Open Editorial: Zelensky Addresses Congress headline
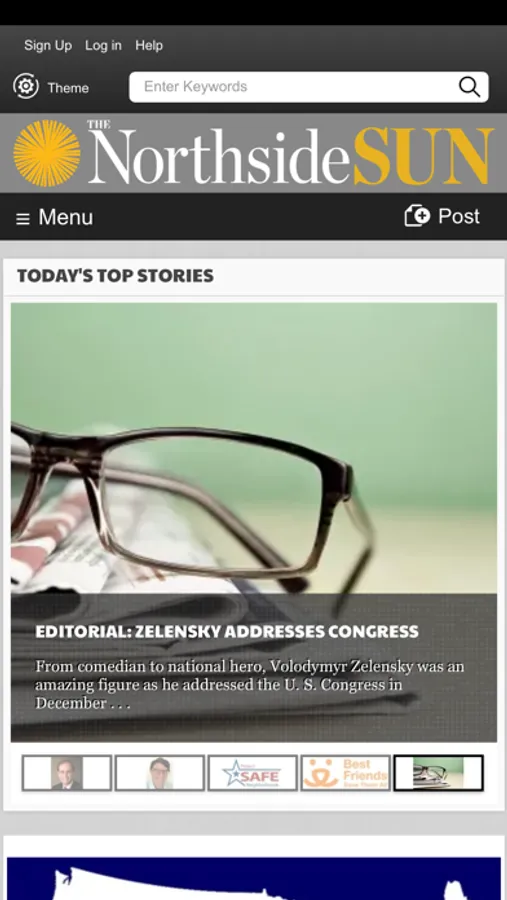Screen dimensions: 507x900 227,631
